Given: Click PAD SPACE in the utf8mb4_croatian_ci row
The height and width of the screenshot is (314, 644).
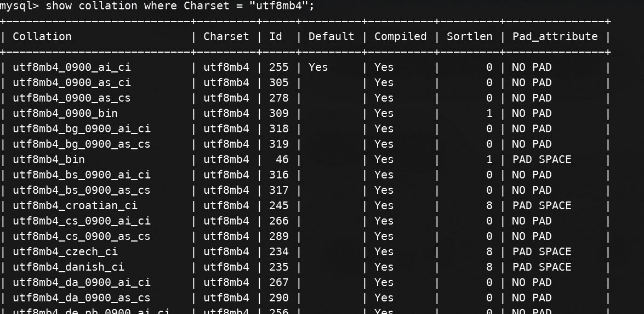Looking at the screenshot, I should coord(542,205).
